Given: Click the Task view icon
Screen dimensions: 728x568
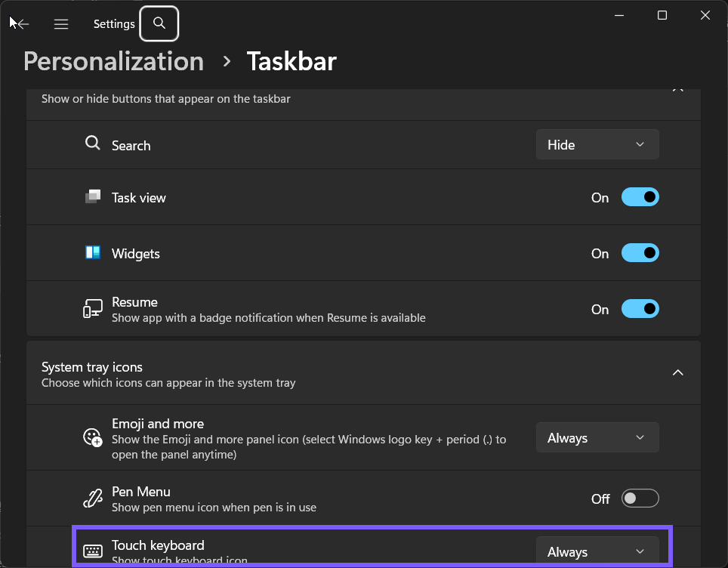Looking at the screenshot, I should pyautogui.click(x=93, y=197).
